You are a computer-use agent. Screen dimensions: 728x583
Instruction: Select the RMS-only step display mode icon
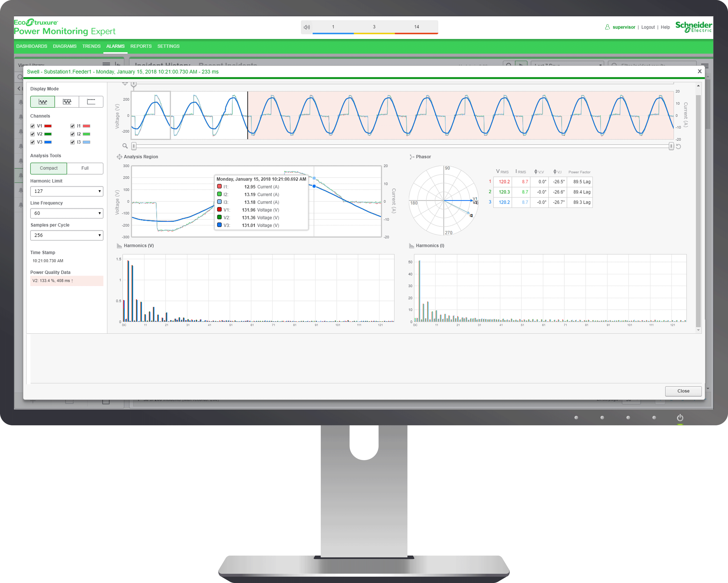pos(91,102)
